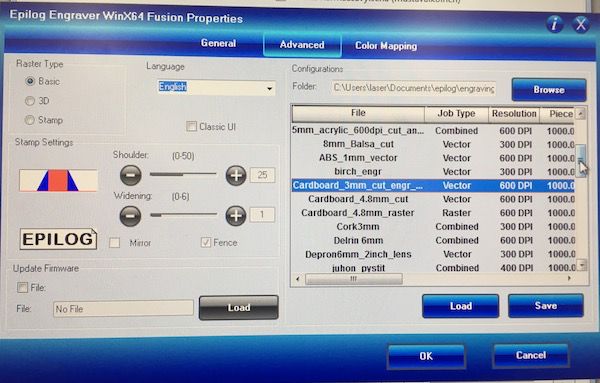Increase Shoulder with plus button

[236, 176]
